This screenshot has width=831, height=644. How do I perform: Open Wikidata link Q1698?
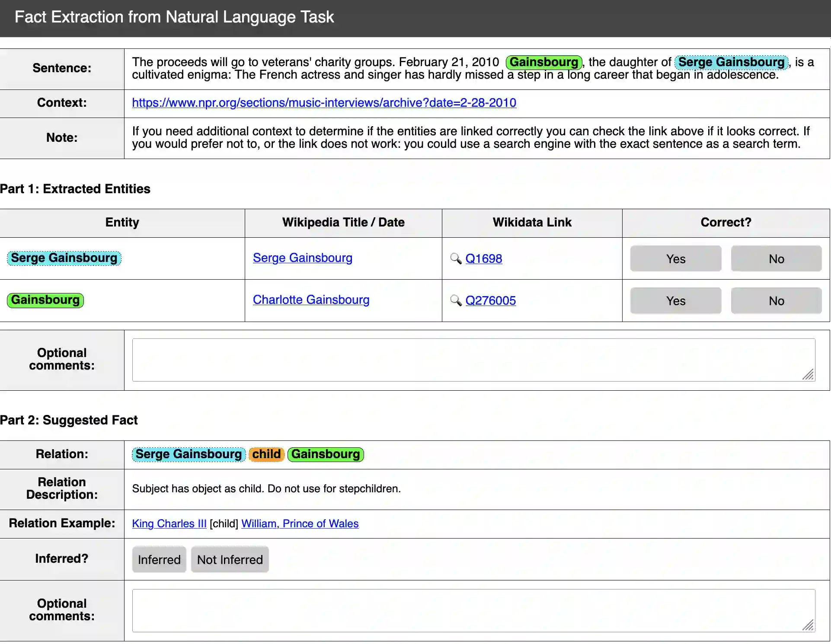pos(483,259)
